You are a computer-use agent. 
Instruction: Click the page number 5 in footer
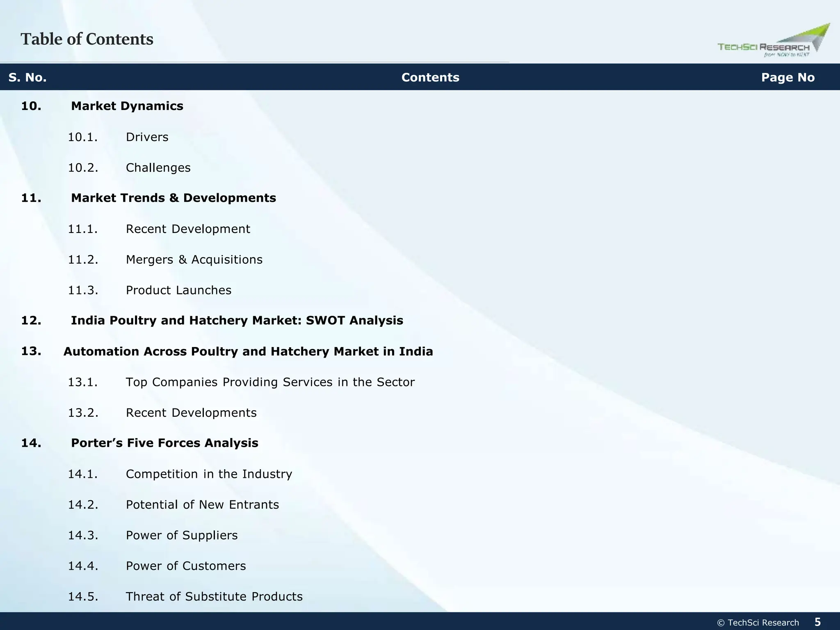(x=817, y=622)
